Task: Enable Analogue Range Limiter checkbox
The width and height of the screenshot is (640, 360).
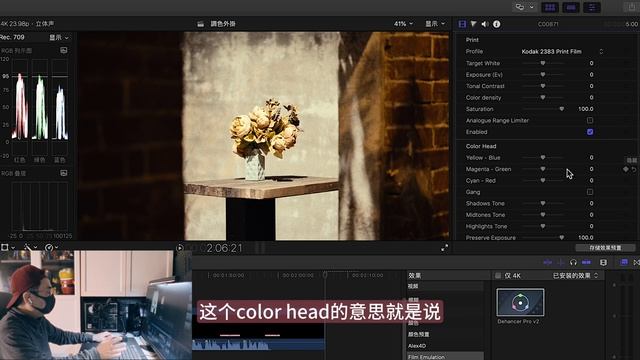Action: click(590, 120)
